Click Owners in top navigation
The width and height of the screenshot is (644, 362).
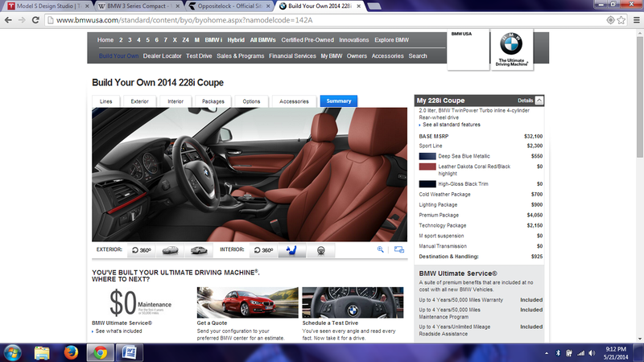pos(357,56)
